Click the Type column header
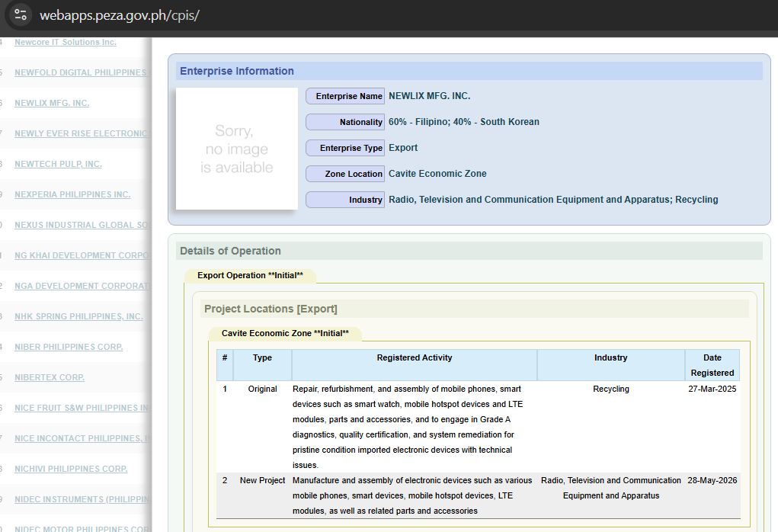This screenshot has height=532, width=778. 262,365
